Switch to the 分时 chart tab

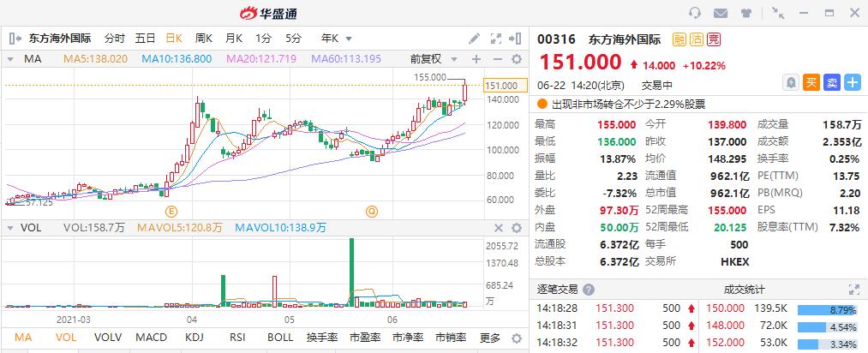114,38
